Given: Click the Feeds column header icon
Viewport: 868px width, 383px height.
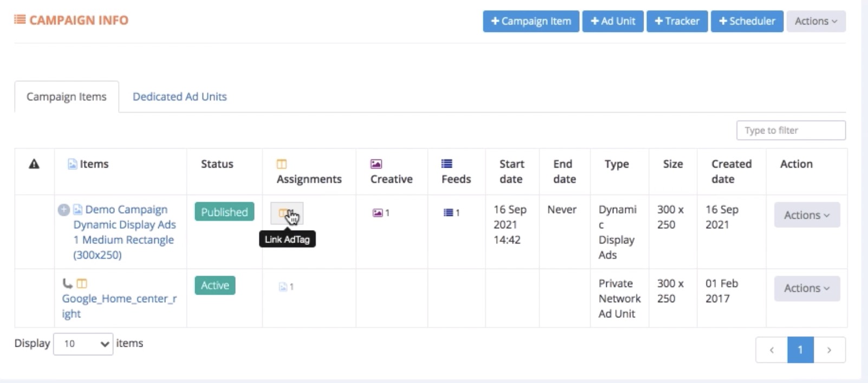Looking at the screenshot, I should click(447, 164).
